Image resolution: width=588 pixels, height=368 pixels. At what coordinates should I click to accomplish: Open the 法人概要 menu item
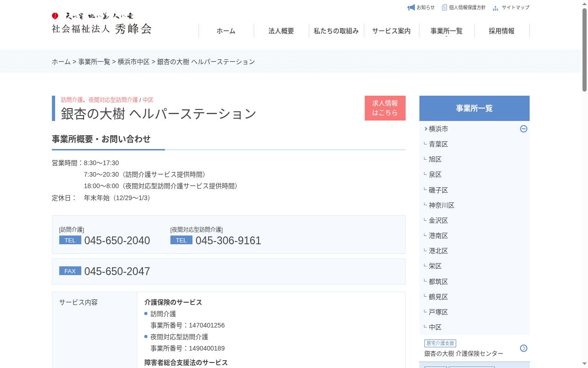(x=281, y=31)
